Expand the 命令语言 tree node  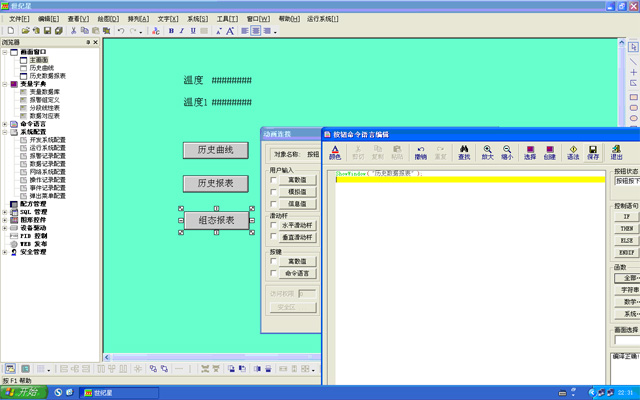coord(5,124)
